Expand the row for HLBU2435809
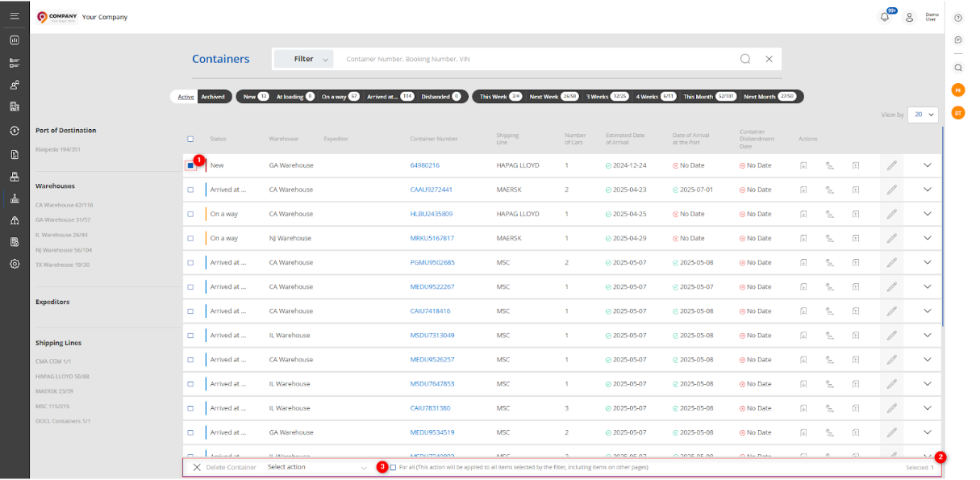Viewport: 980px width, 480px height. [927, 214]
